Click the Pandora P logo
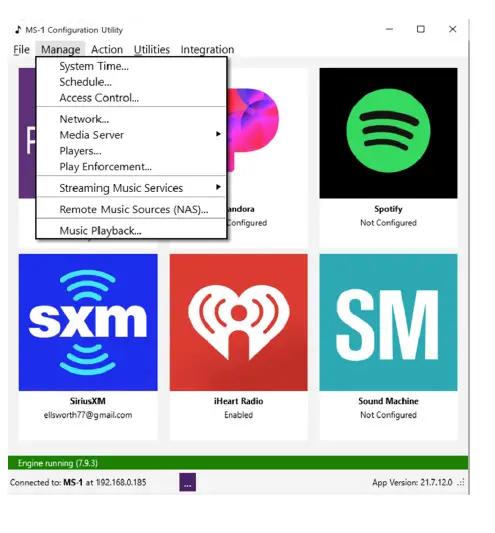The height and width of the screenshot is (533, 495). pyautogui.click(x=253, y=129)
